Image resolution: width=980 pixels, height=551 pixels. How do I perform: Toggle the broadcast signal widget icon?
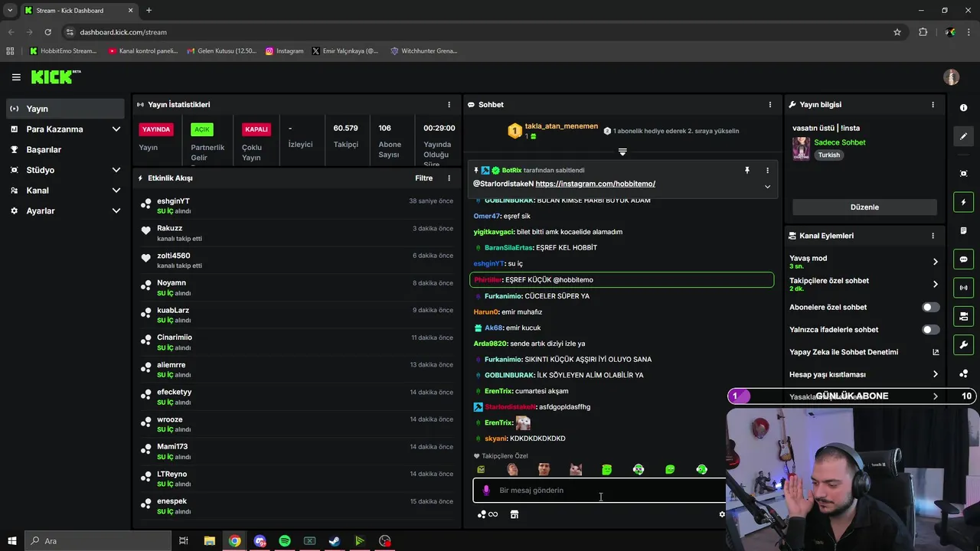click(963, 288)
